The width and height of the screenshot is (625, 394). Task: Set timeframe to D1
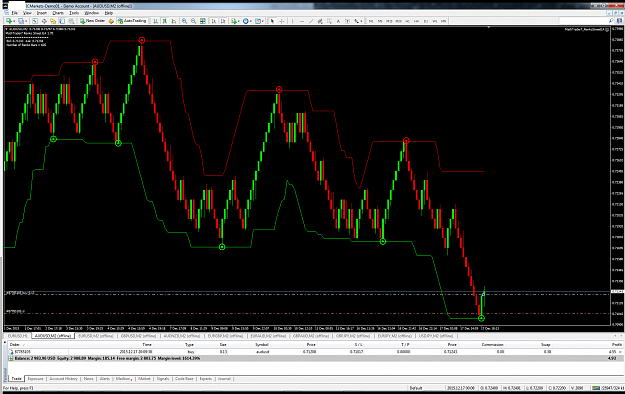point(426,21)
